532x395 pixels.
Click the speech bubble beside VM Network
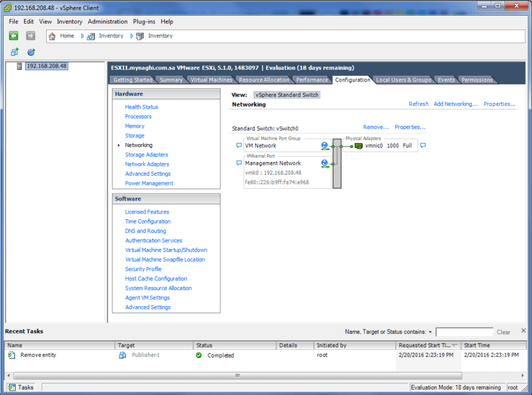(239, 146)
